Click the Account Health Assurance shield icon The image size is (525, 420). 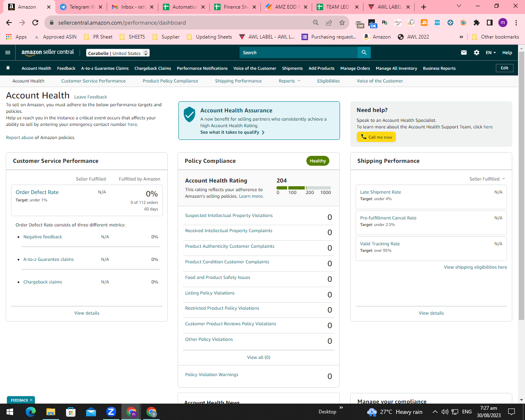tap(189, 114)
